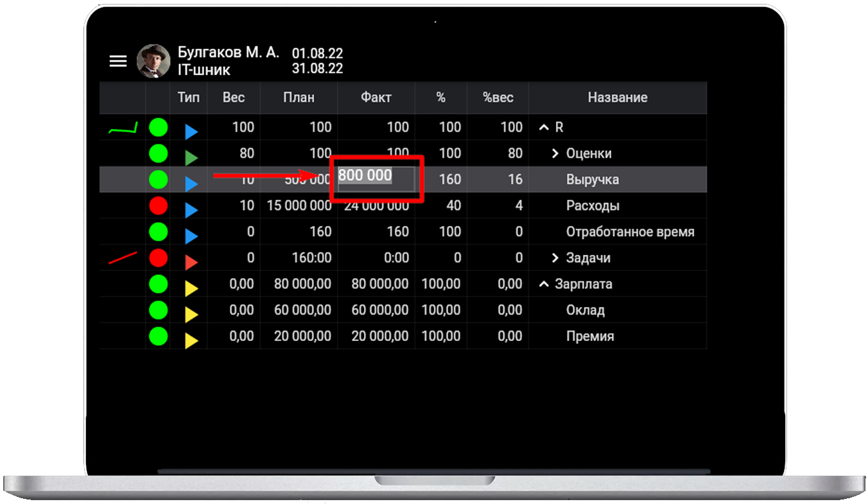Screen dimensions: 868x504
Task: Click green status circle in Выручка row
Action: pyautogui.click(x=158, y=180)
